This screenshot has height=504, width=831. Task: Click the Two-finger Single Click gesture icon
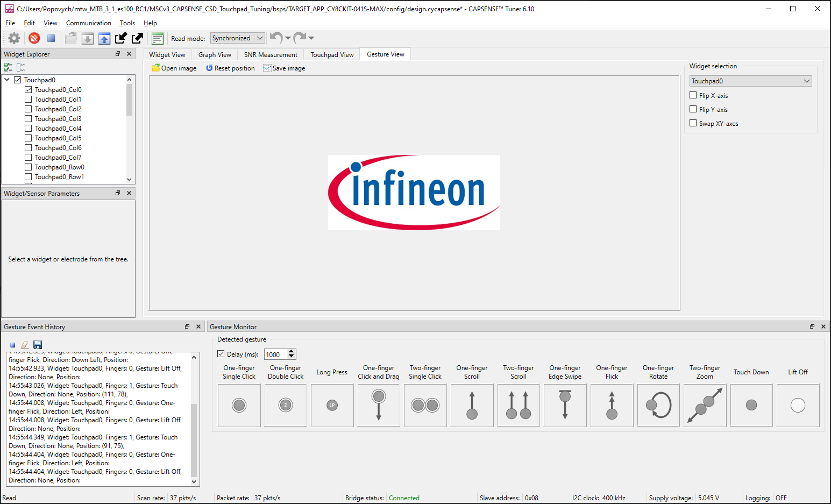point(425,406)
